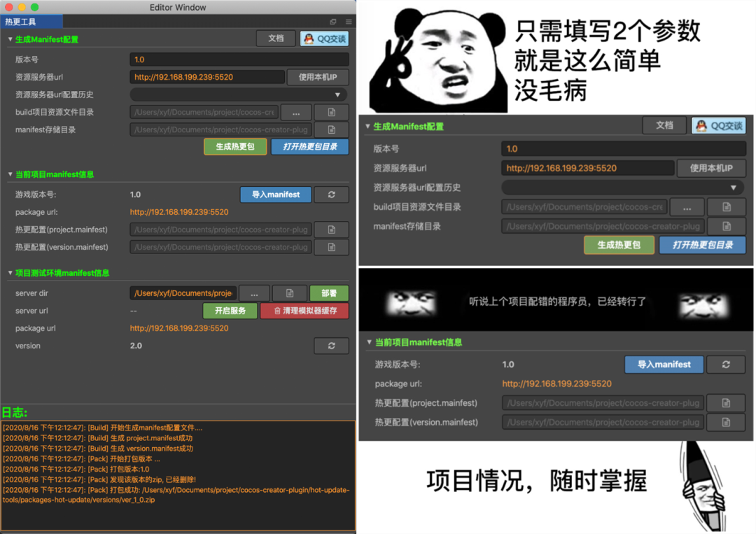
Task: Click 打开热更包目录 button in Editor Window
Action: point(310,146)
